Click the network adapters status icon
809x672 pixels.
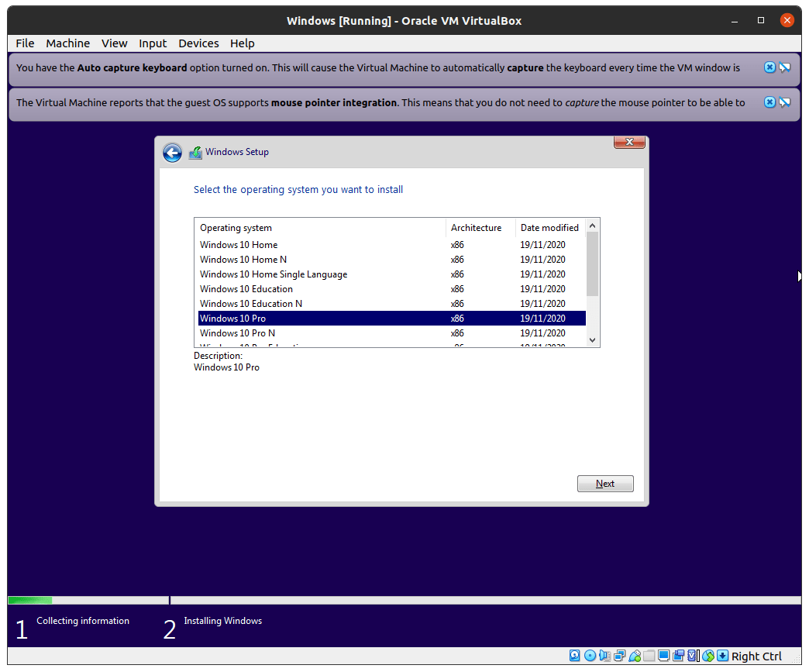point(620,656)
